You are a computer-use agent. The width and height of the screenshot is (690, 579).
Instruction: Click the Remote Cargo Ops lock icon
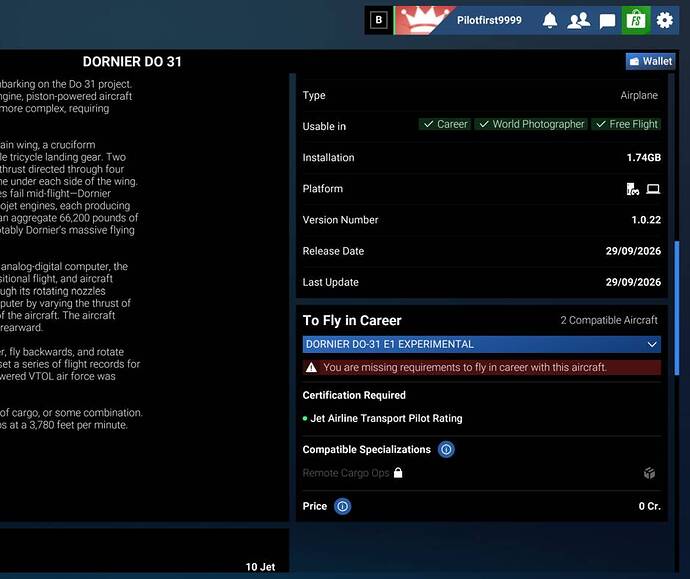(x=398, y=473)
